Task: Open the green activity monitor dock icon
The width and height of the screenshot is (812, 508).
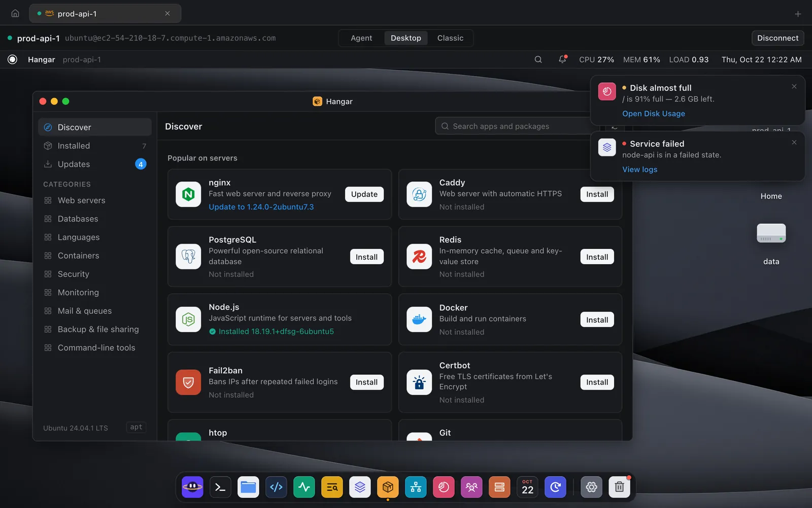Action: pyautogui.click(x=304, y=487)
